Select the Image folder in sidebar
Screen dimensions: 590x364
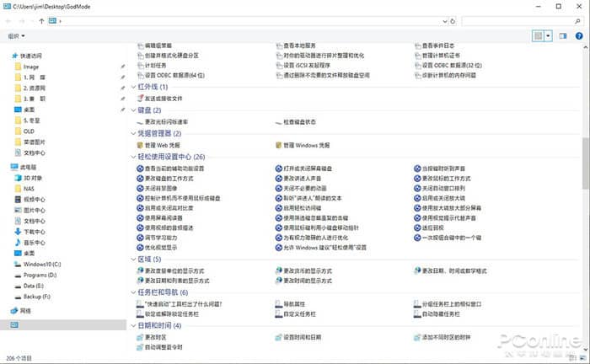tap(31, 67)
